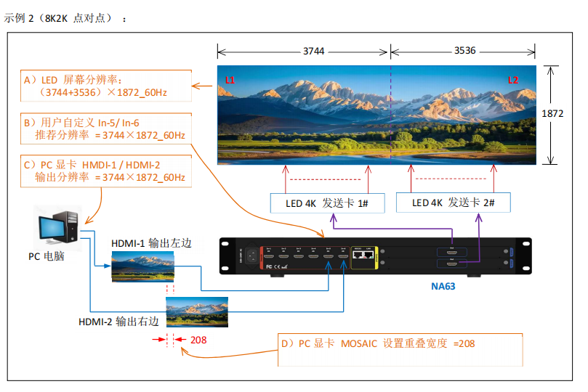Select the HDMI-1 left output thumbnail
The height and width of the screenshot is (392, 588).
pyautogui.click(x=143, y=266)
